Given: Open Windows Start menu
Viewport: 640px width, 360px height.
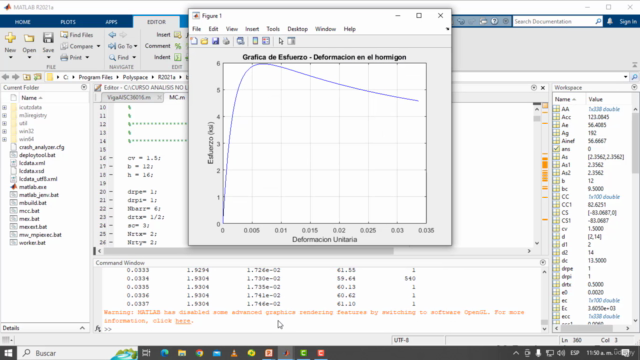Looking at the screenshot, I should 8,353.
